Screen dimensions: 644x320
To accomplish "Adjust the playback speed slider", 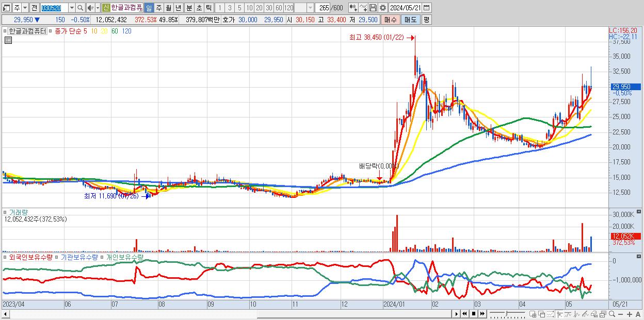I will (506, 313).
